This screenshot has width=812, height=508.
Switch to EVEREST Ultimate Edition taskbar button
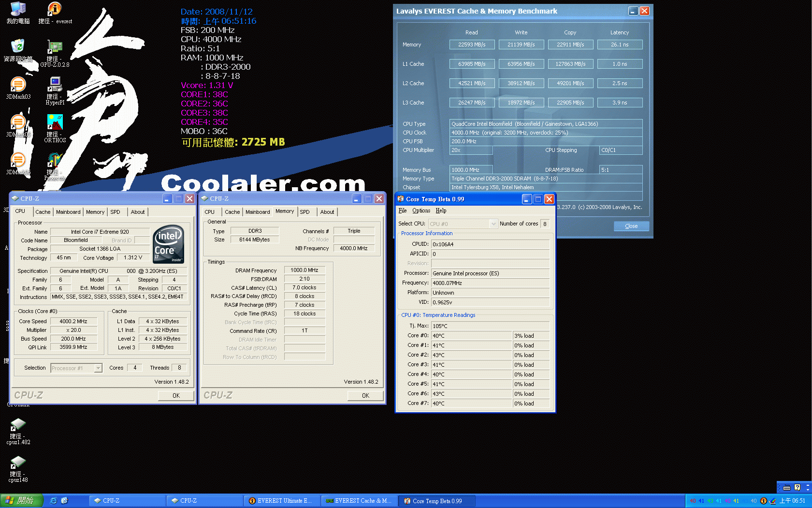(281, 501)
